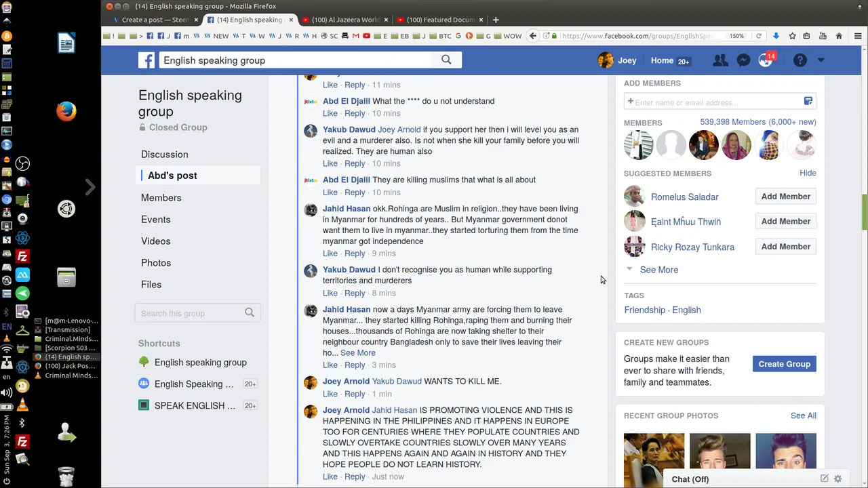Open the volume speaker indicator
868x488 pixels.
7,392
